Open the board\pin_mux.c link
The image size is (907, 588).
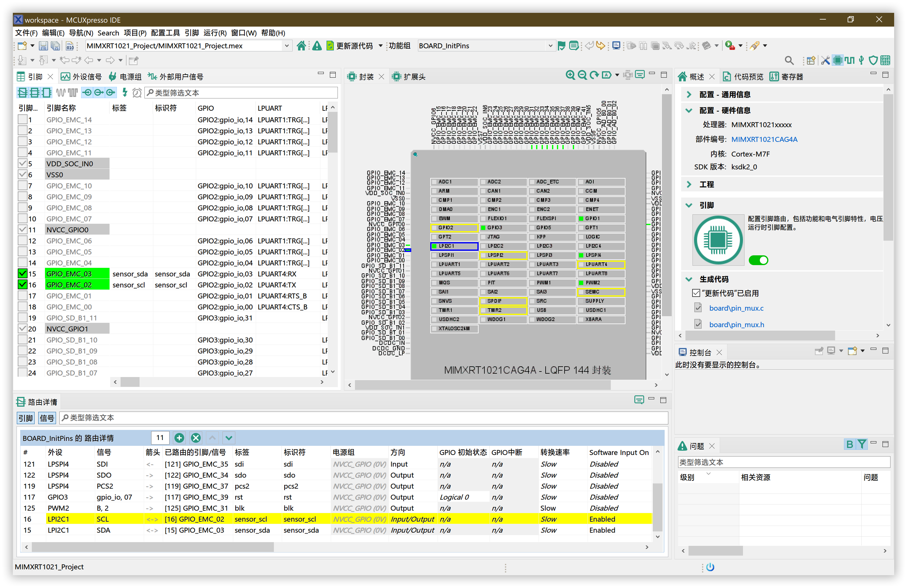pos(736,308)
